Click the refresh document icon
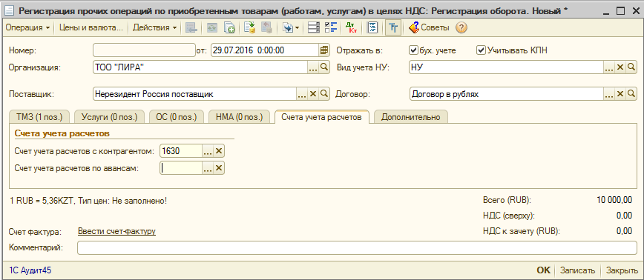The image size is (644, 280). click(x=212, y=28)
